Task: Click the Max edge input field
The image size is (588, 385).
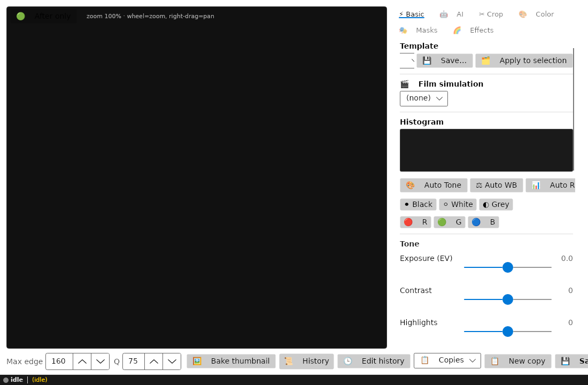Action: [x=59, y=361]
